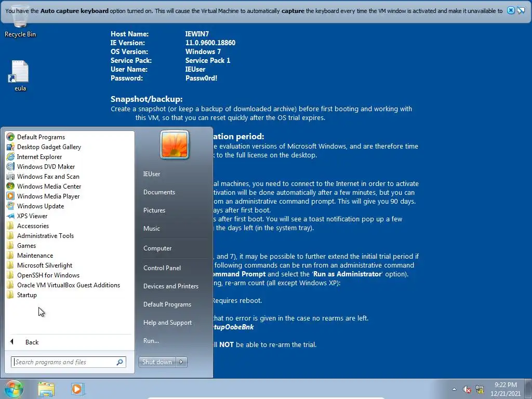532x399 pixels.
Task: Open shut down options arrow
Action: point(181,362)
